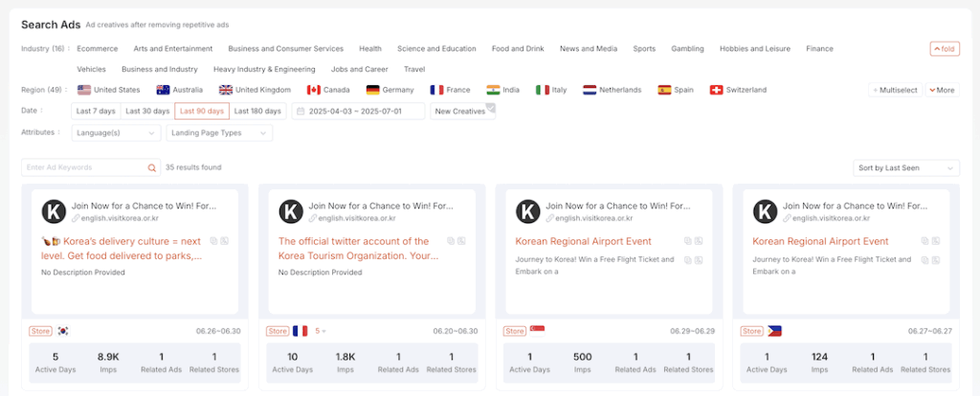This screenshot has width=980, height=396.
Task: Select Last 90 days date range
Action: [x=202, y=111]
